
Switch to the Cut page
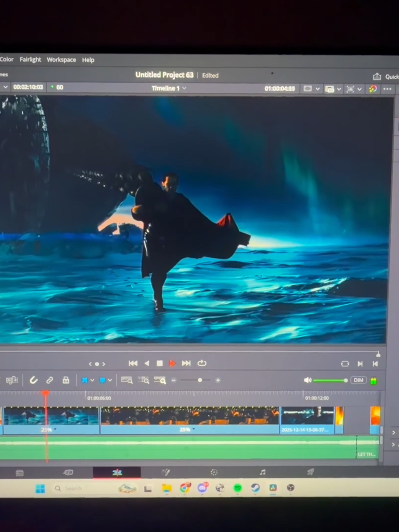tap(68, 472)
